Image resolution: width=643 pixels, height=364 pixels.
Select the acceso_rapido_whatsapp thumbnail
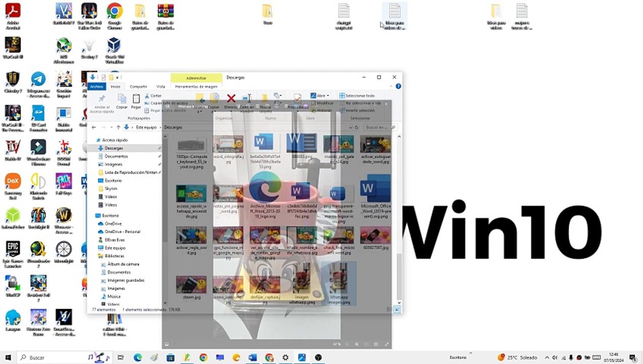coord(191,194)
